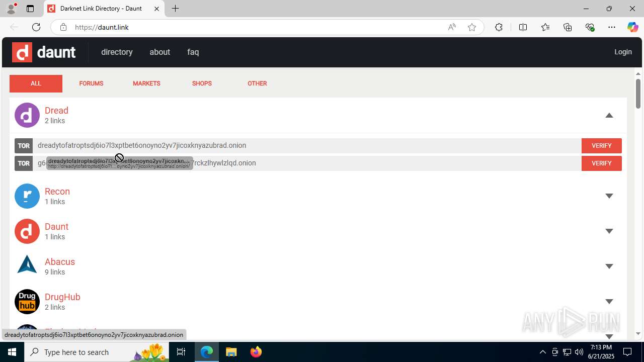The image size is (644, 362).
Task: Open the faq nav item
Action: (x=193, y=52)
